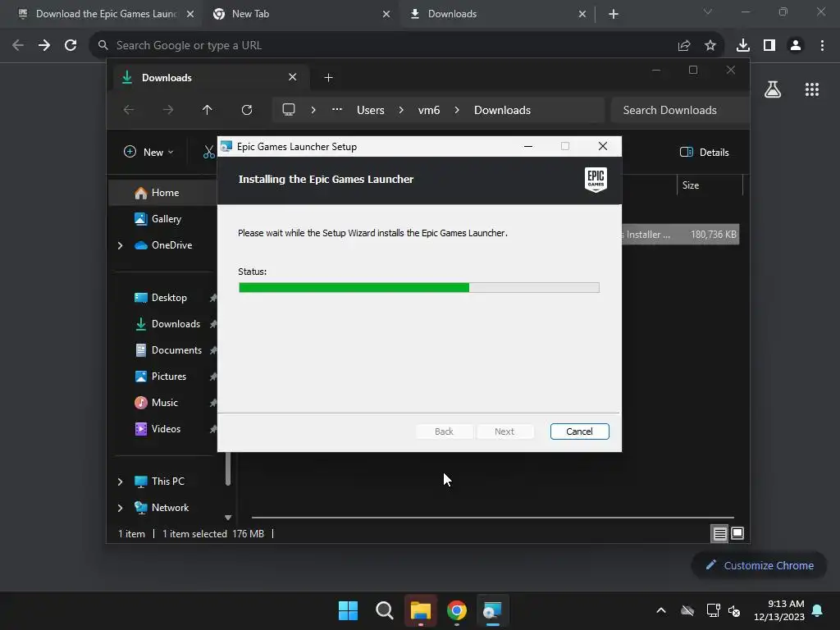Select the Installer file row showing 180,736 KB
The image size is (840, 630).
(680, 235)
